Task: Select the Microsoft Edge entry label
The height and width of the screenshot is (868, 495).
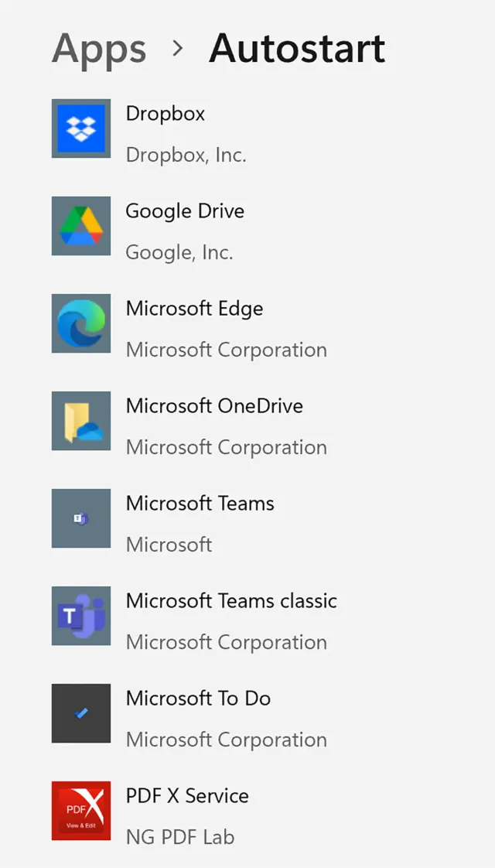Action: [x=194, y=309]
